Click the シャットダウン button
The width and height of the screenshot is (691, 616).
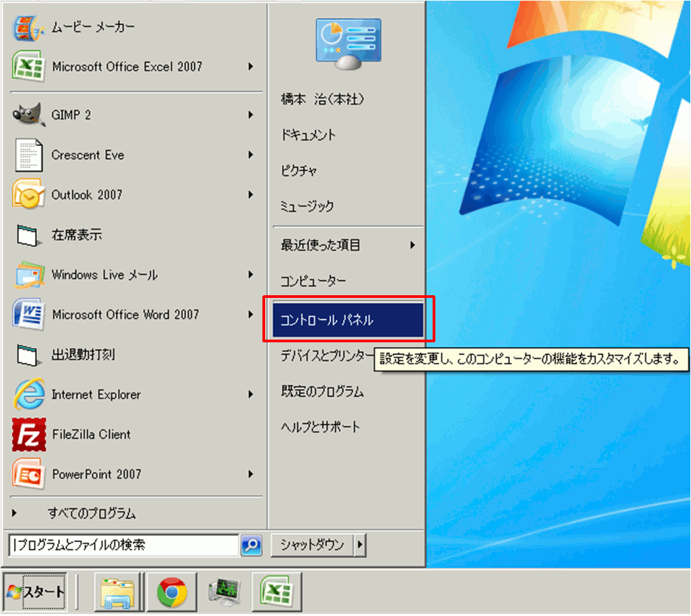click(x=312, y=545)
